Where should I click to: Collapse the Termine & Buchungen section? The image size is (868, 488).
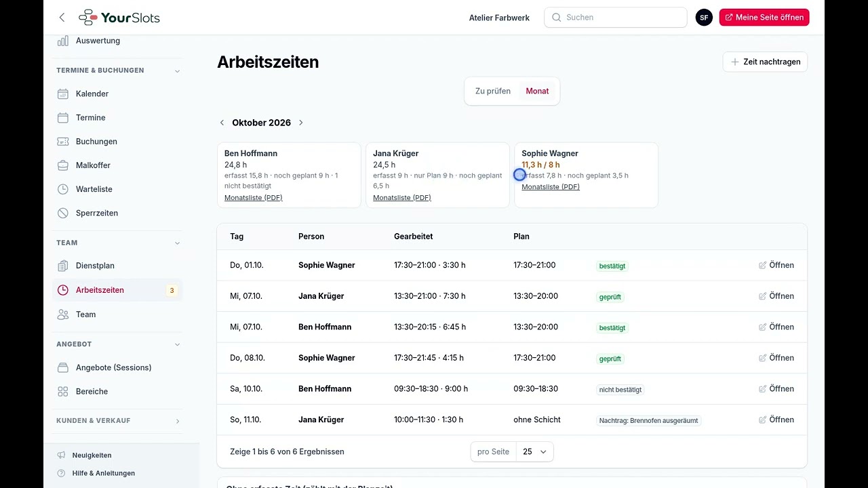(178, 70)
